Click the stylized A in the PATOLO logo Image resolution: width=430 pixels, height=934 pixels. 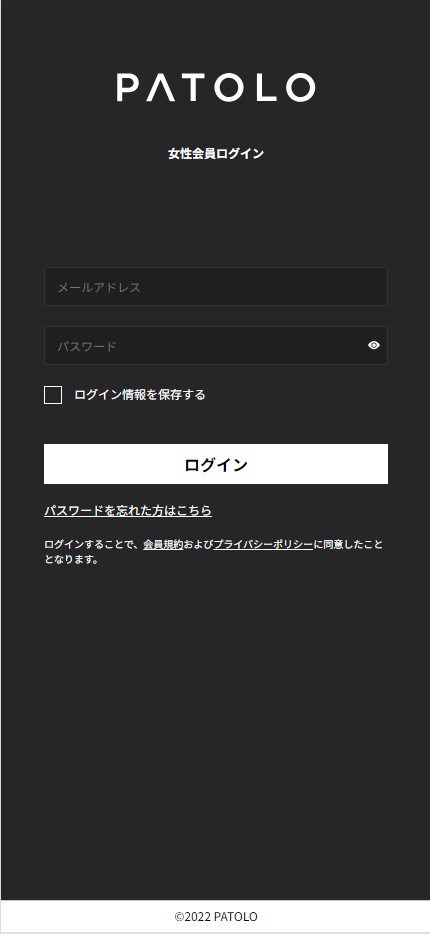[160, 88]
